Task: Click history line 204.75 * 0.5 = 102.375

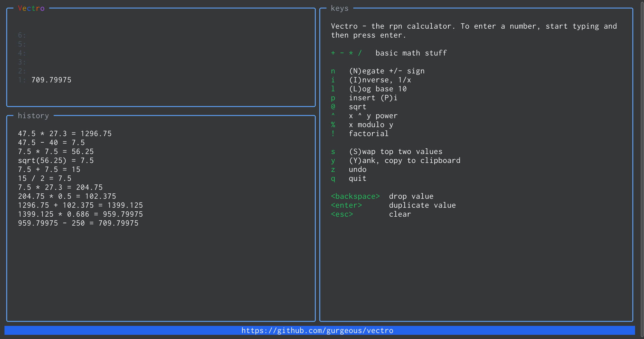Action: point(67,196)
